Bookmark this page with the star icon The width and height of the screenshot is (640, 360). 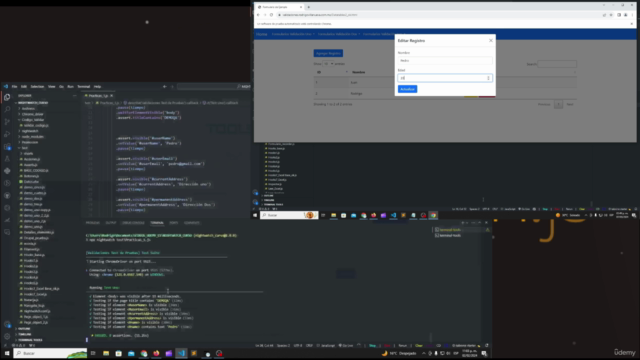tap(611, 15)
